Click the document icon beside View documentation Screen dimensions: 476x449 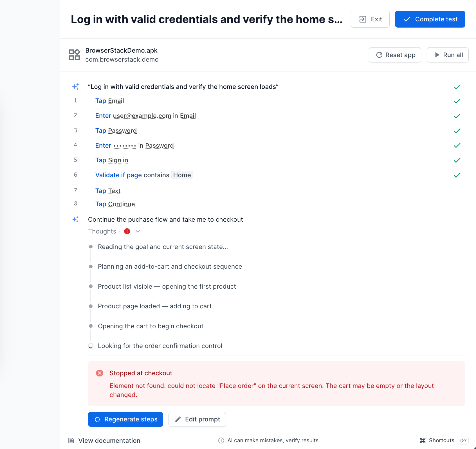click(x=71, y=441)
